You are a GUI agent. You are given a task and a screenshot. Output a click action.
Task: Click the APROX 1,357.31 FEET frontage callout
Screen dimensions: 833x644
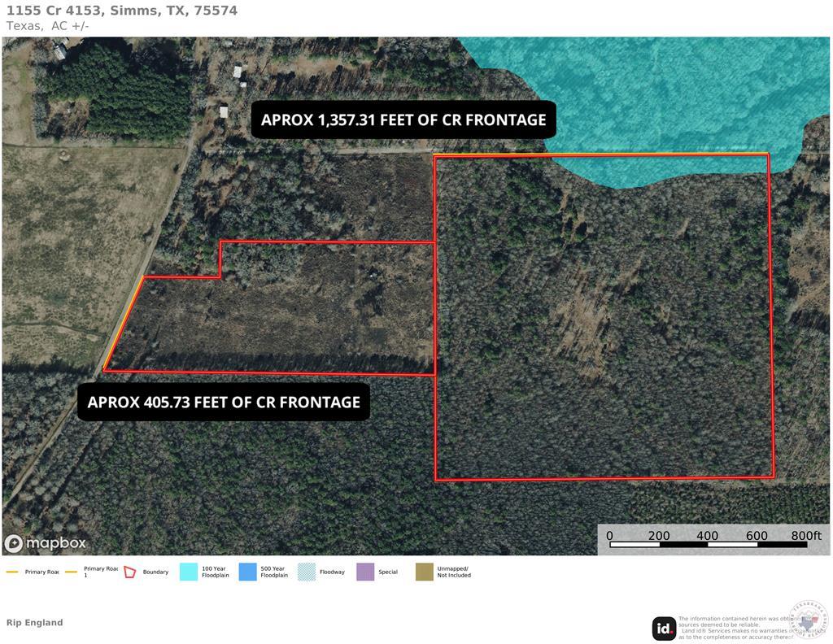point(403,119)
